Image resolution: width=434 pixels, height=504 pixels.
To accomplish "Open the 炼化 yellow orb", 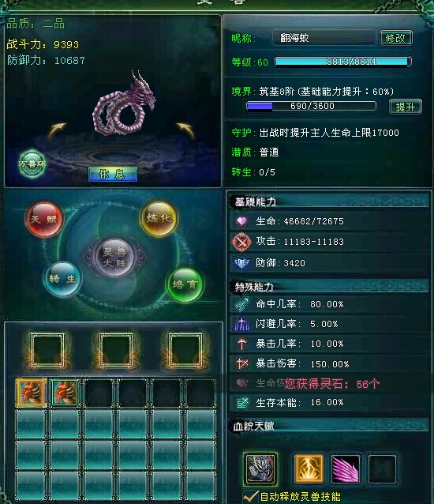I will (x=159, y=219).
